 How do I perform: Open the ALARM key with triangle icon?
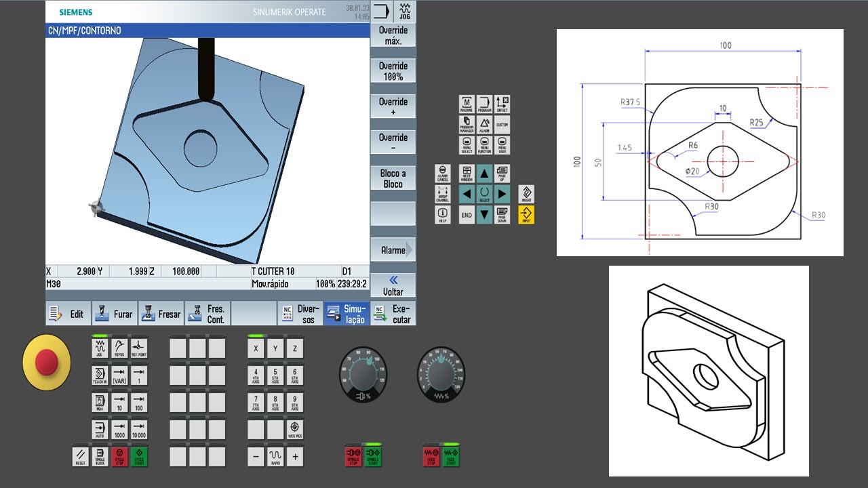click(x=484, y=125)
